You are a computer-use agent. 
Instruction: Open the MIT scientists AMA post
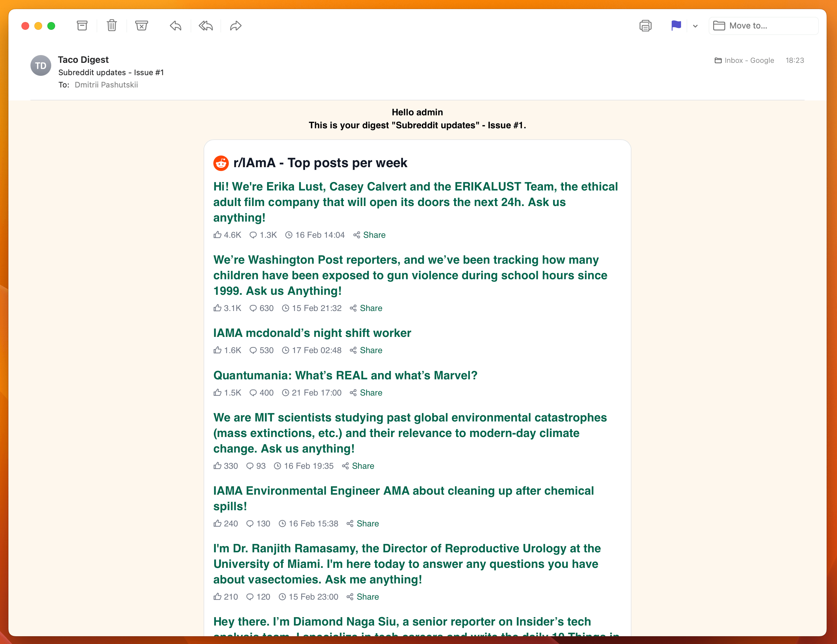(x=410, y=433)
